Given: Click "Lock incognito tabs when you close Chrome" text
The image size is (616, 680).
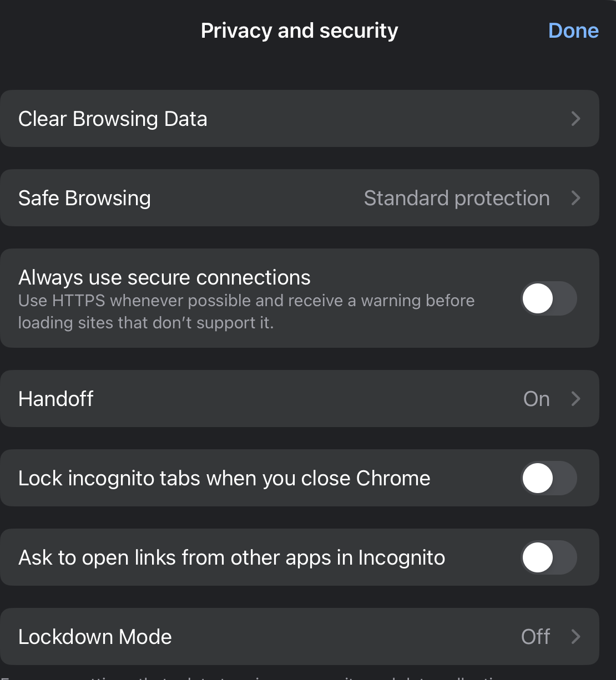Looking at the screenshot, I should (224, 478).
